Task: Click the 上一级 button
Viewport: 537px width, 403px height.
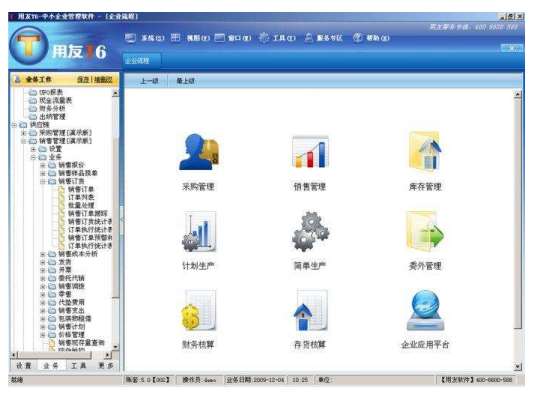Action: click(x=149, y=81)
